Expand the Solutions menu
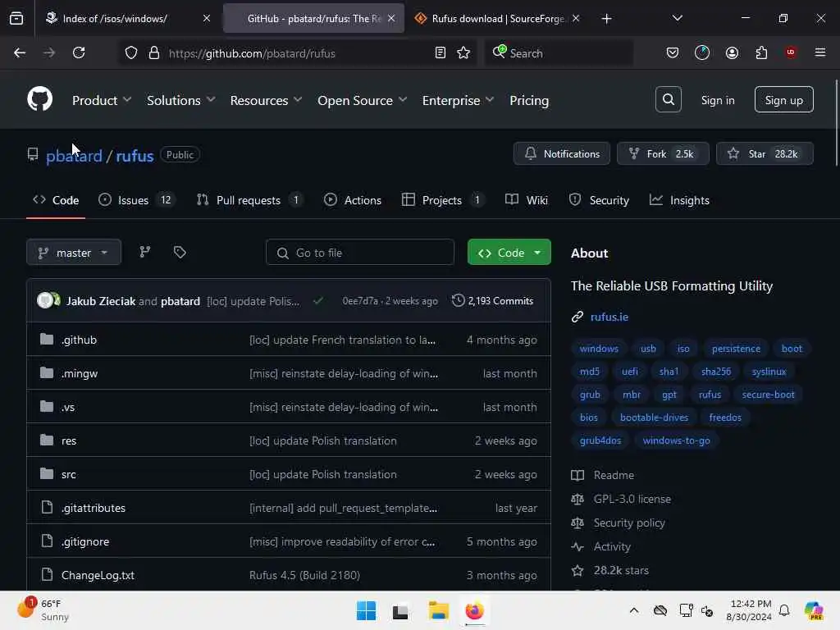The height and width of the screenshot is (630, 840). pyautogui.click(x=181, y=100)
